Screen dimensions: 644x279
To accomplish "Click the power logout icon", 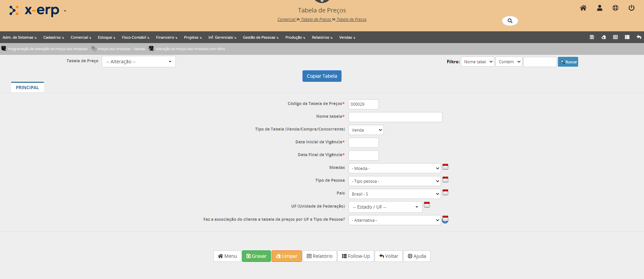I will tap(632, 8).
